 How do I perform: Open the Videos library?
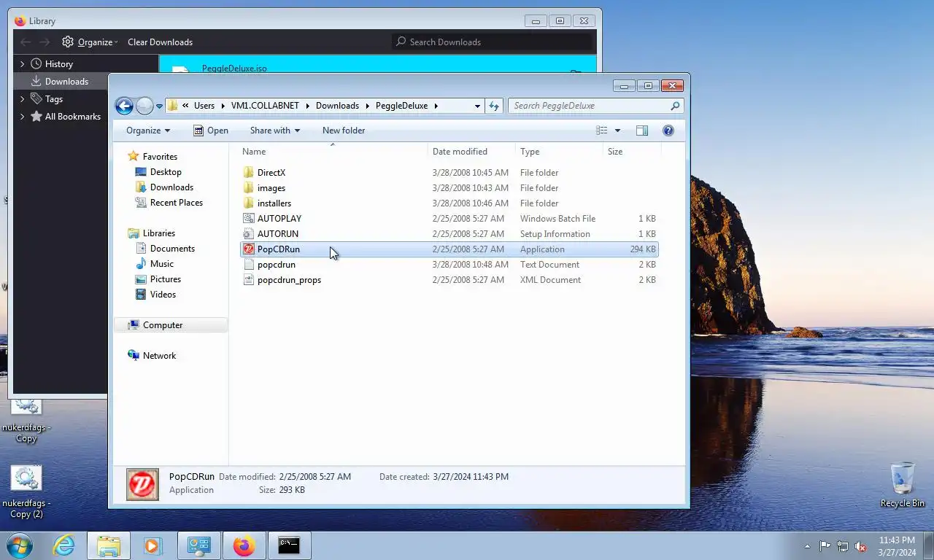163,295
